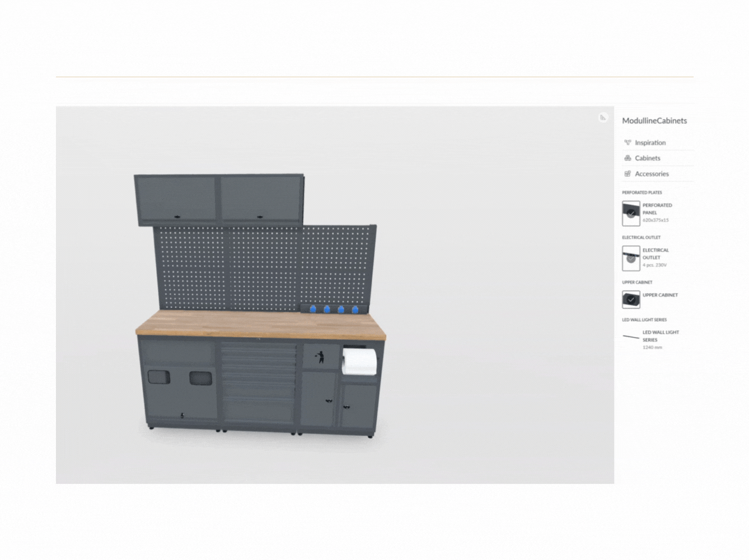The image size is (749, 560).
Task: Click the 4 pcs. 230V text
Action: [x=654, y=265]
